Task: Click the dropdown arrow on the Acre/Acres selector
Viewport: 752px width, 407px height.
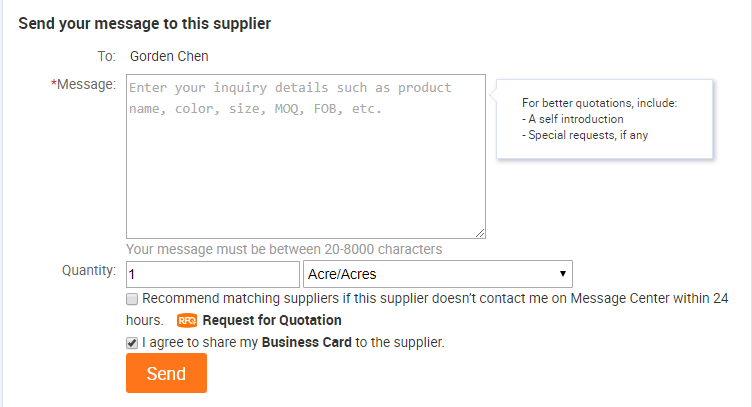Action: pyautogui.click(x=563, y=274)
